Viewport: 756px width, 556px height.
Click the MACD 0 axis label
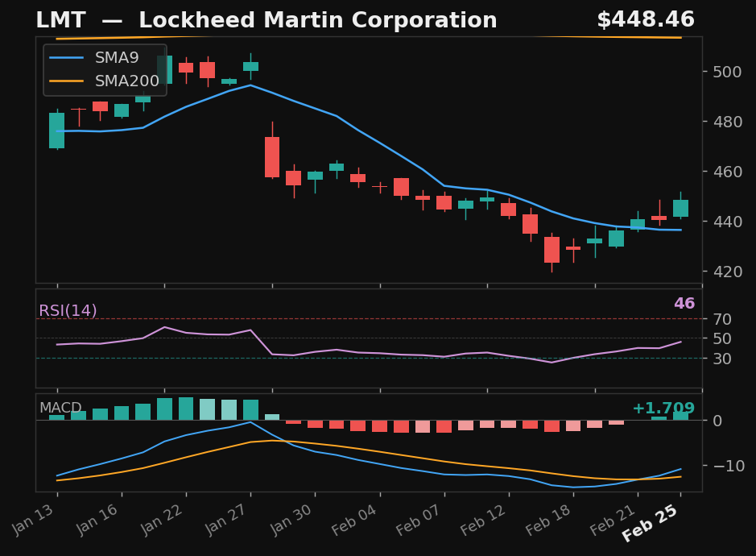tap(718, 421)
